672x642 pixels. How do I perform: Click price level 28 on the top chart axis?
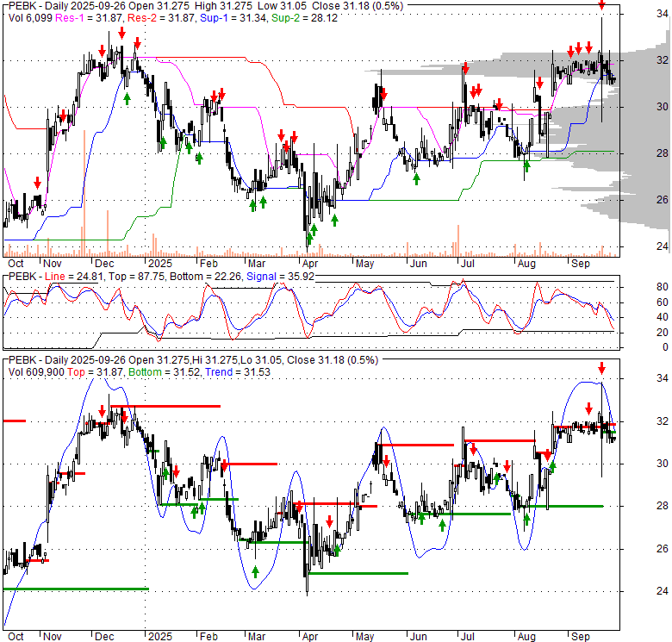(x=663, y=153)
